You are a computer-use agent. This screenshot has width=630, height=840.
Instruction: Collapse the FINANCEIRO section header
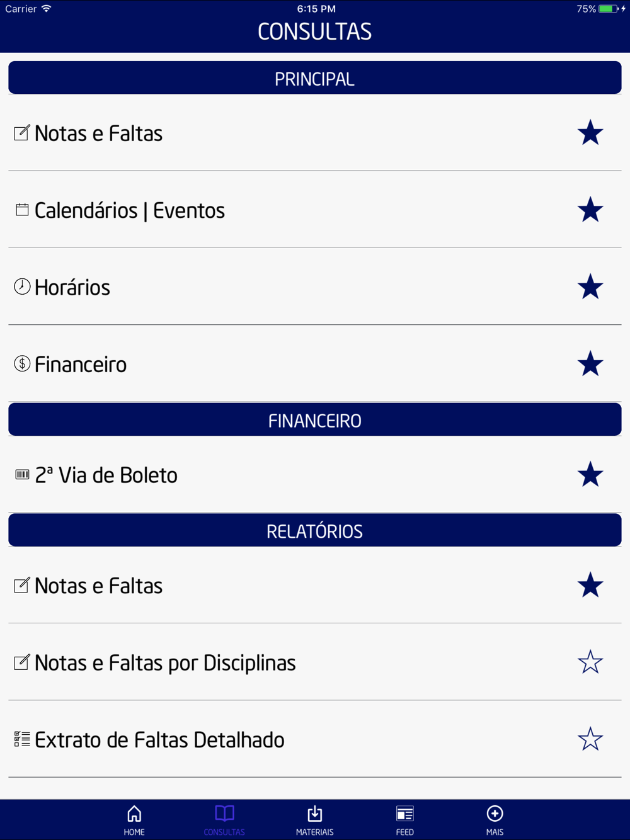coord(315,420)
